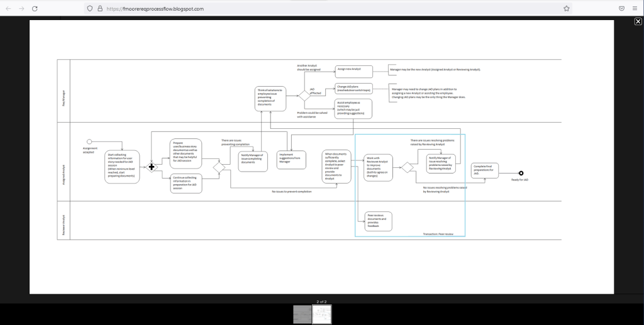Click the browser forward arrow

[x=21, y=8]
